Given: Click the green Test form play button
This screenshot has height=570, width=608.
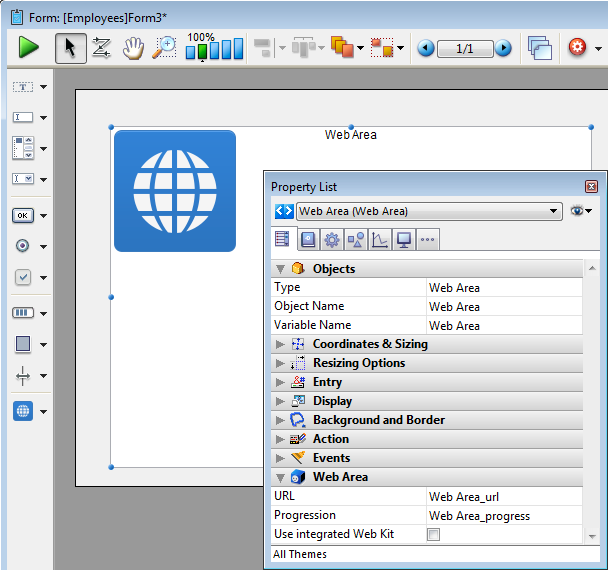Looking at the screenshot, I should (28, 47).
